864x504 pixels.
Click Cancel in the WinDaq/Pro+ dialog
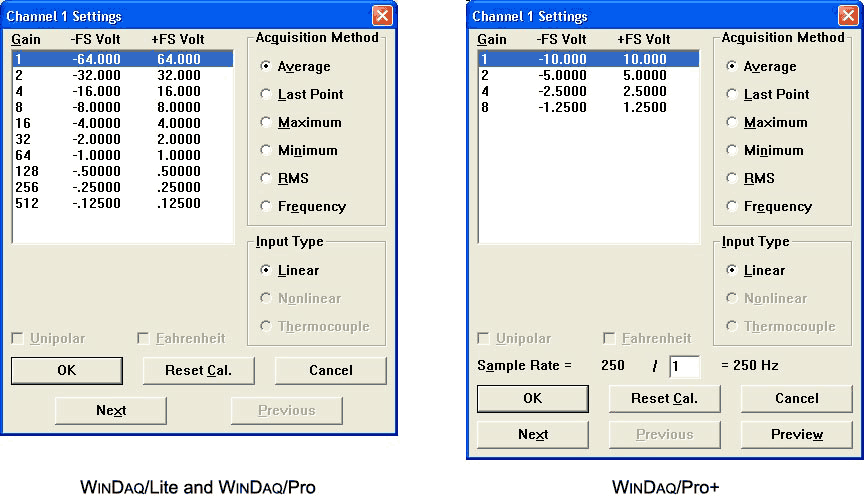point(797,398)
